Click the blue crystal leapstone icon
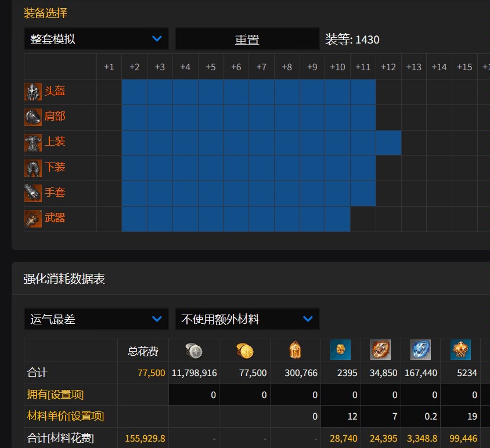 [420, 349]
